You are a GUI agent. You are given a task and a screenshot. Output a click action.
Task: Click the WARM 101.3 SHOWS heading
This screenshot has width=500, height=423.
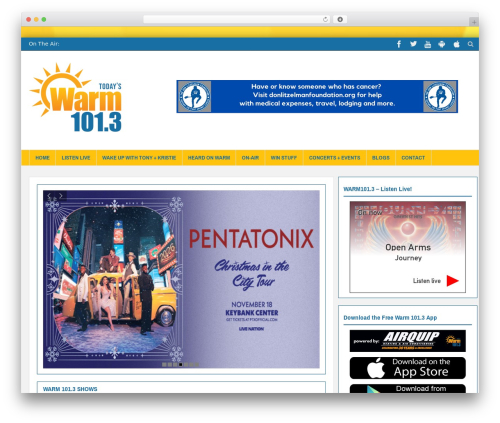coord(70,389)
